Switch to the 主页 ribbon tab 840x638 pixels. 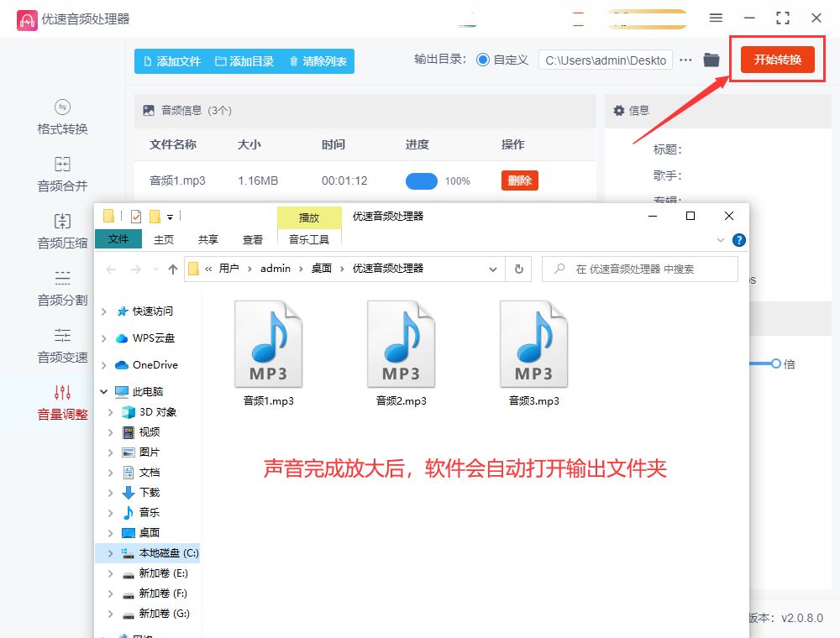[x=164, y=239]
